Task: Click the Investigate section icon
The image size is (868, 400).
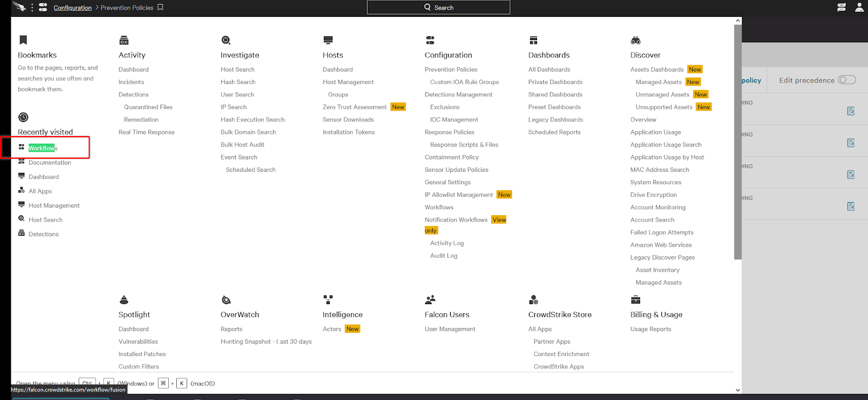Action: pyautogui.click(x=226, y=40)
